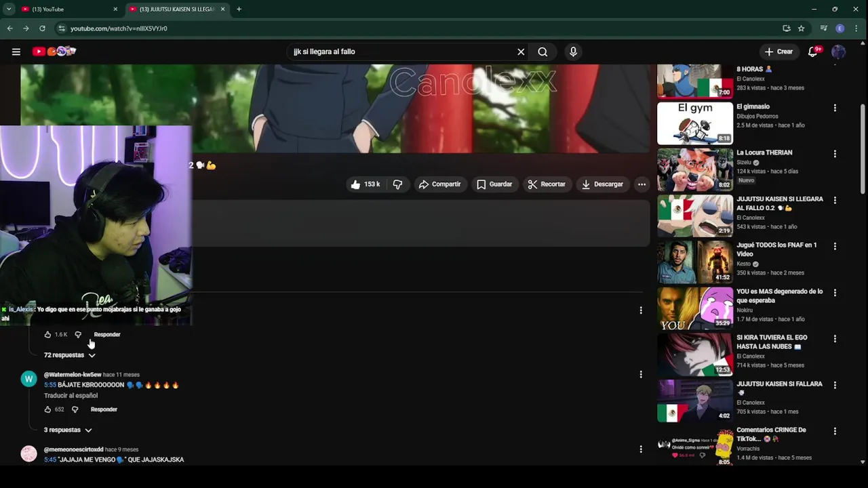Screen dimensions: 868x488
Task: Open options for SI KIRA TUVIERA EL EGO
Action: coord(835,338)
